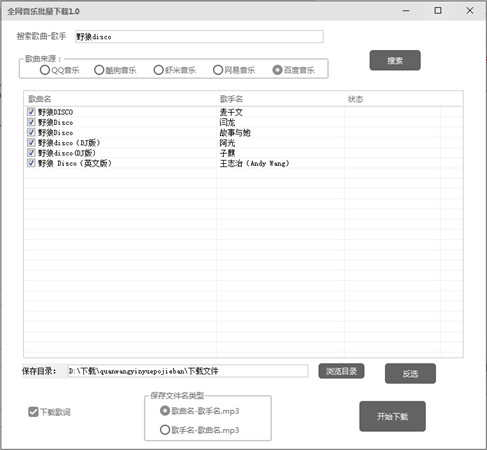Uncheck the 野狼 Disco (英文版) row checkbox
487x450 pixels.
click(31, 163)
